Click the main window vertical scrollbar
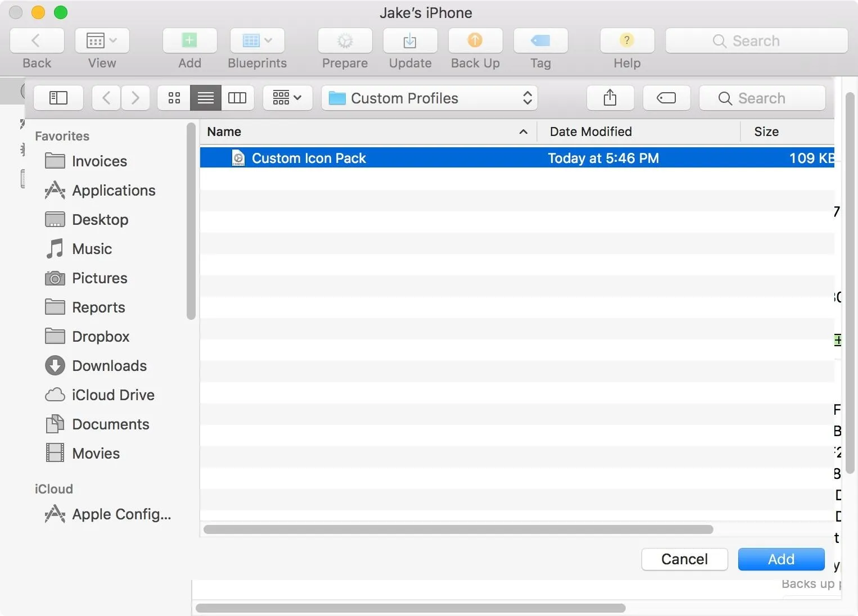The height and width of the screenshot is (616, 858). (x=850, y=283)
